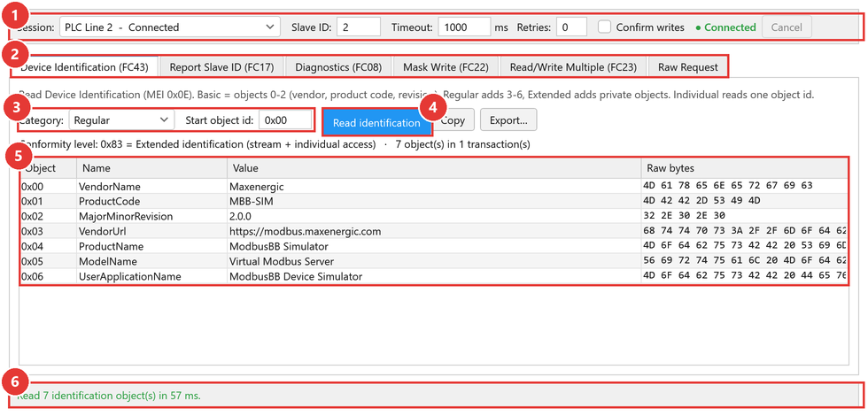
Task: Click the value 2.0.0
Action: pyautogui.click(x=241, y=216)
